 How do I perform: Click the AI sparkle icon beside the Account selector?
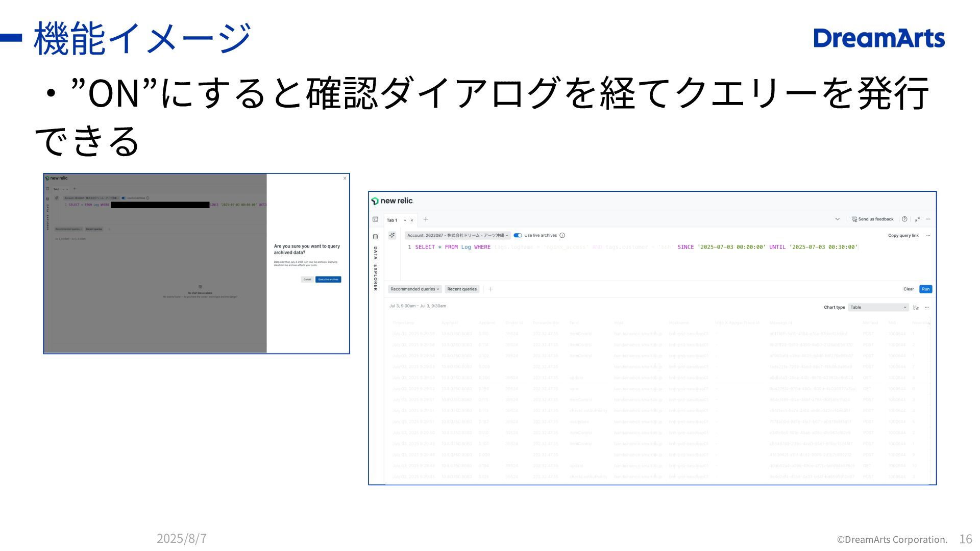392,235
